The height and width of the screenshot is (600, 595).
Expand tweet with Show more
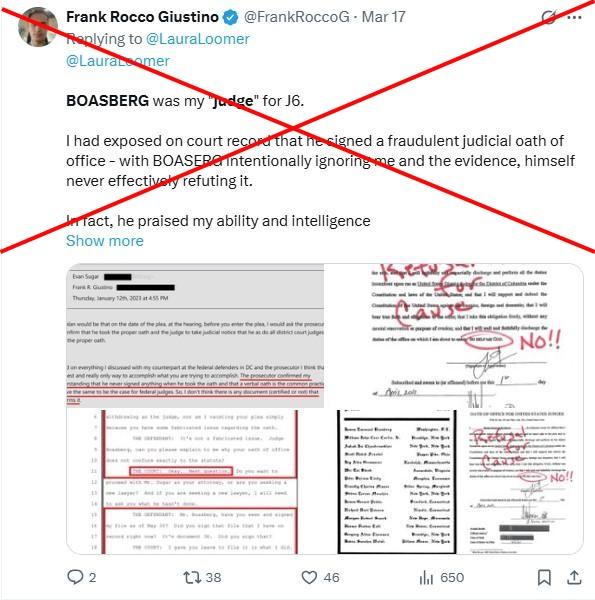click(105, 241)
